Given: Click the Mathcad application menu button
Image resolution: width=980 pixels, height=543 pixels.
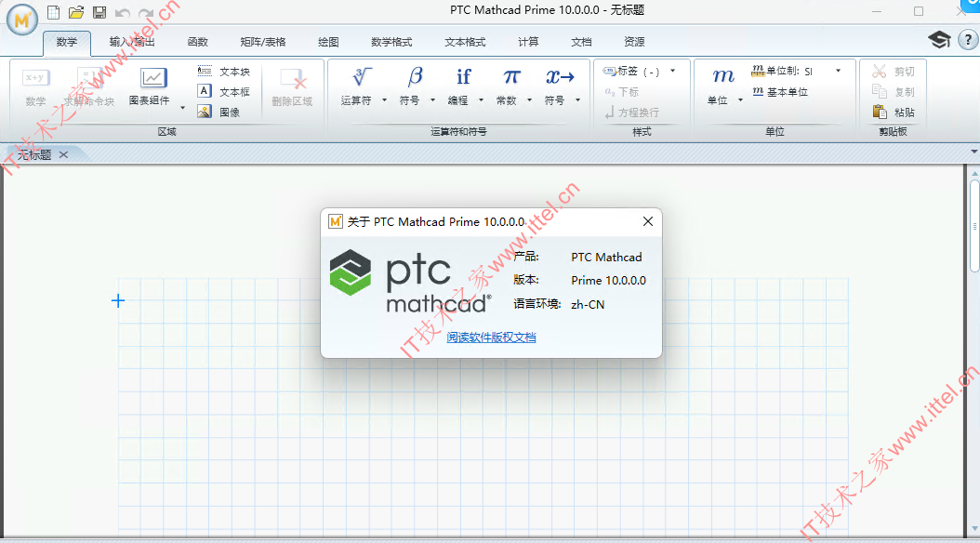Looking at the screenshot, I should pyautogui.click(x=22, y=20).
